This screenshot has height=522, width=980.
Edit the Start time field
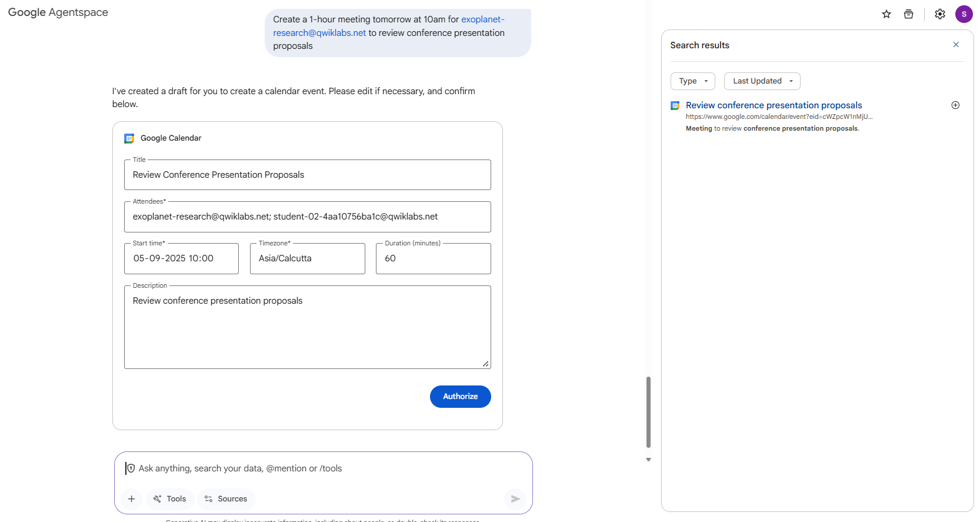[181, 258]
